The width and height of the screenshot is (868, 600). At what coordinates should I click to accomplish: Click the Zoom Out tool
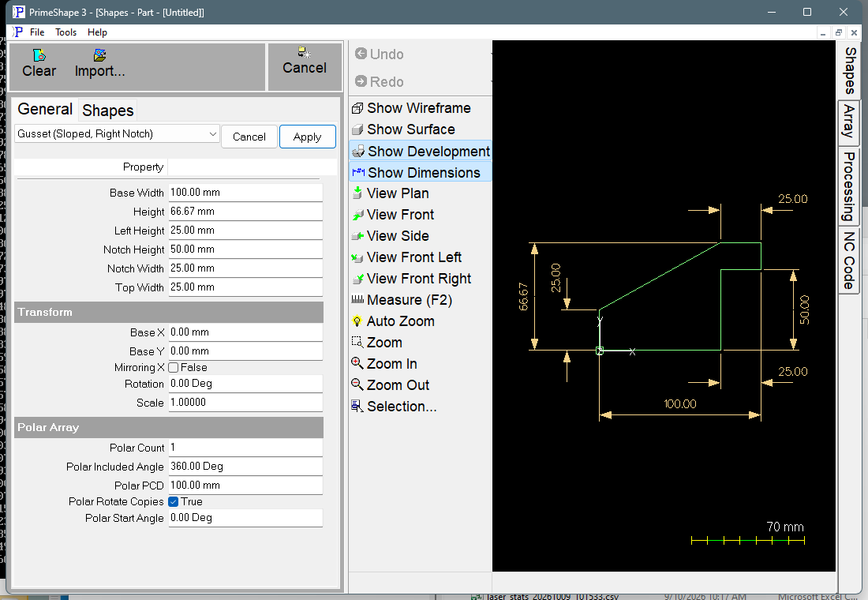click(x=391, y=385)
